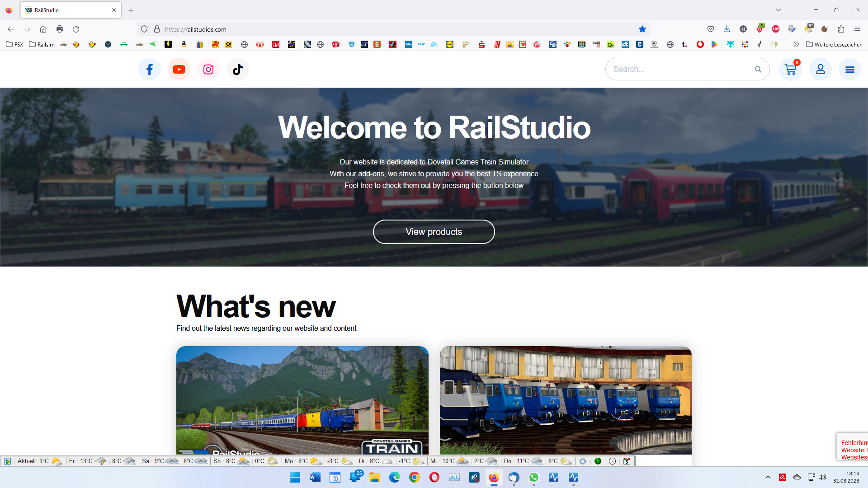Open the RailStudio YouTube channel icon
This screenshot has width=868, height=488.
179,69
